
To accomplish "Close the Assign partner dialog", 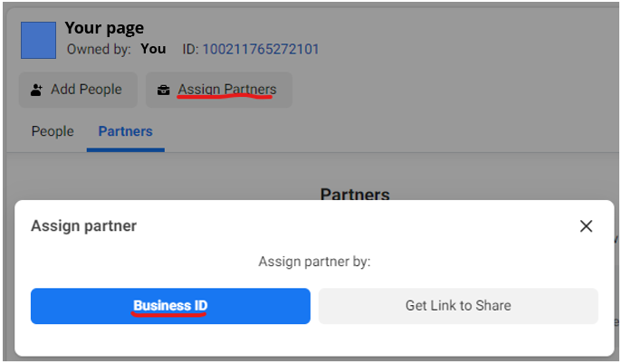I will pos(586,226).
